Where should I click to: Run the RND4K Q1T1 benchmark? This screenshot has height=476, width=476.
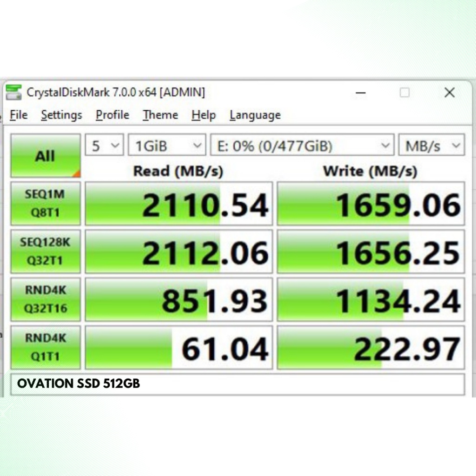[45, 347]
